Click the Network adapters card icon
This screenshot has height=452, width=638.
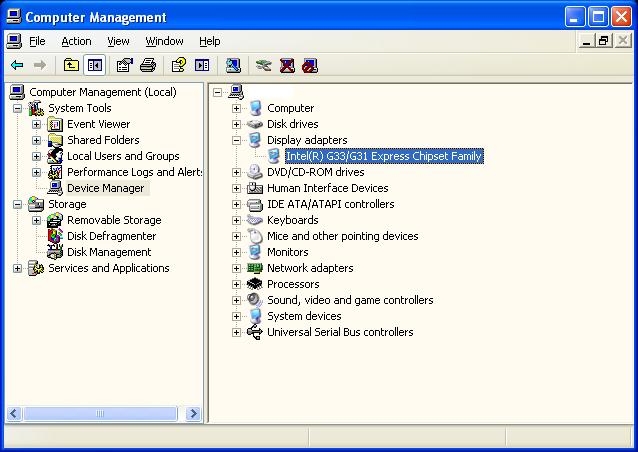[x=255, y=268]
